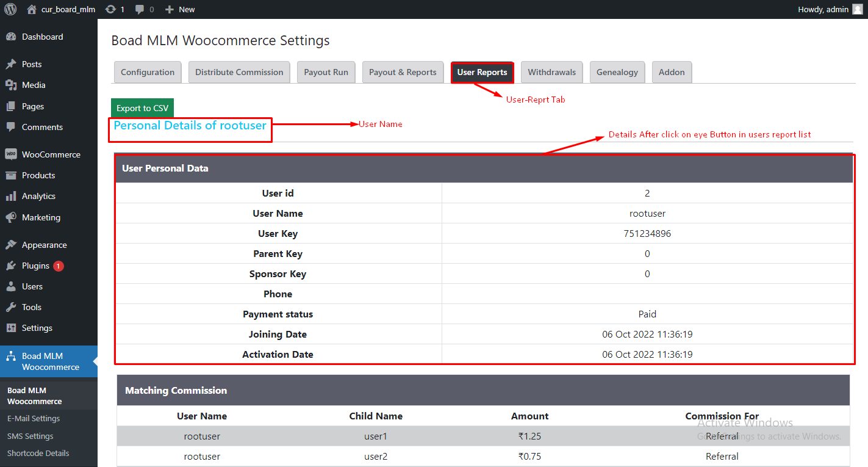Click the updates refresh icon

click(110, 9)
